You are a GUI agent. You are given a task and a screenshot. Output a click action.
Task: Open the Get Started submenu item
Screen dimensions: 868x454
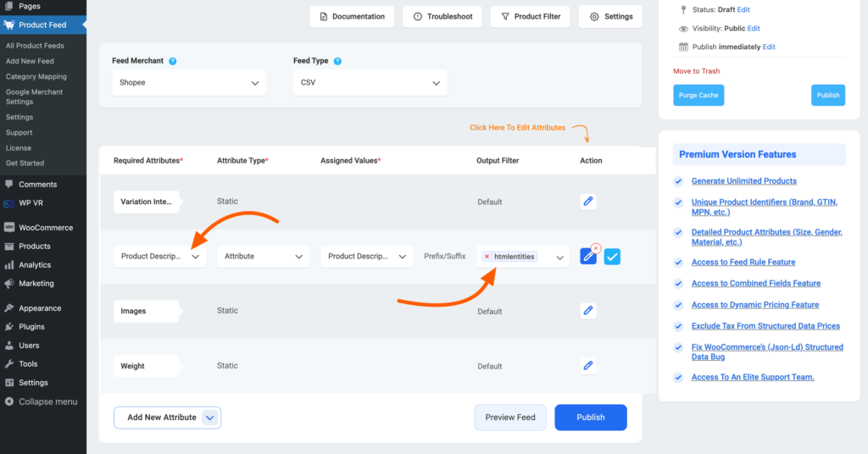tap(25, 163)
